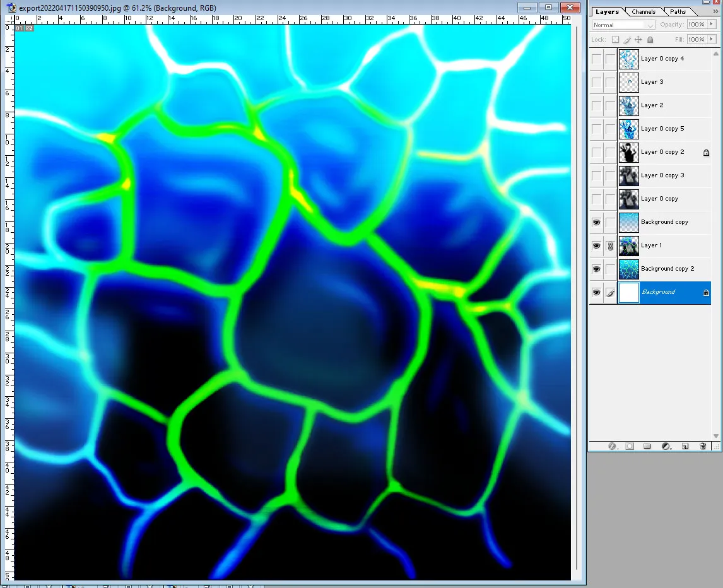The height and width of the screenshot is (588, 723).
Task: Click the Layer 0 copy 2 thumbnail
Action: pyautogui.click(x=628, y=152)
